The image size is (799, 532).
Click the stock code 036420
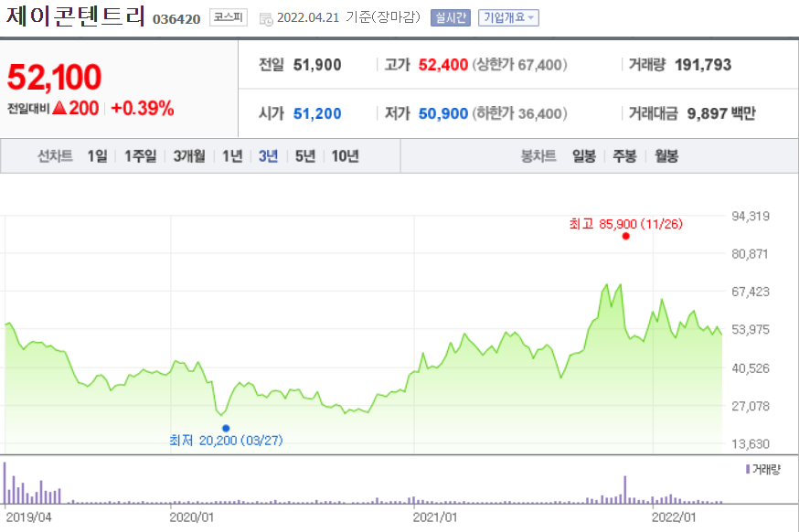click(x=176, y=19)
